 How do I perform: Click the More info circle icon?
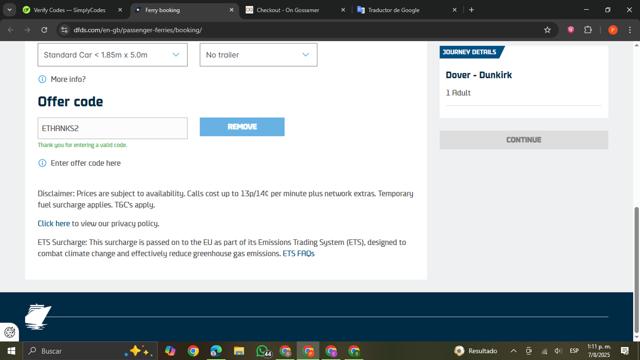tap(42, 79)
